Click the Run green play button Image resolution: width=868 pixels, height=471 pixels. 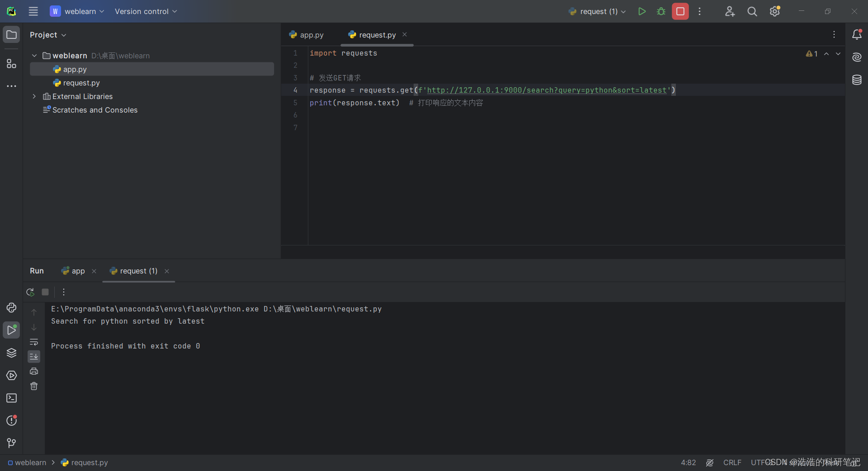pos(642,11)
